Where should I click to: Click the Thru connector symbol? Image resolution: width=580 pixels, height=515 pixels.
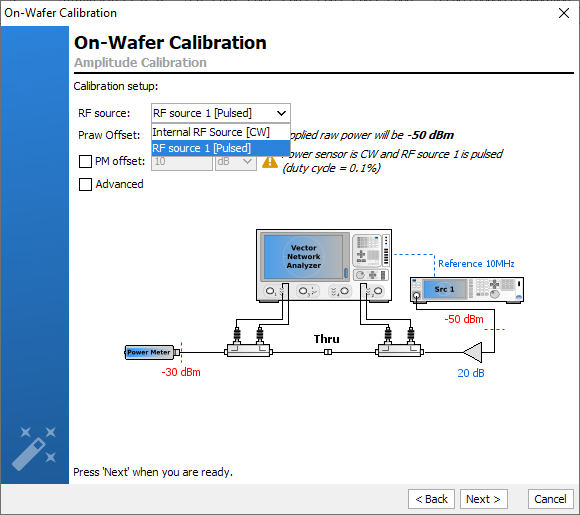click(x=328, y=352)
